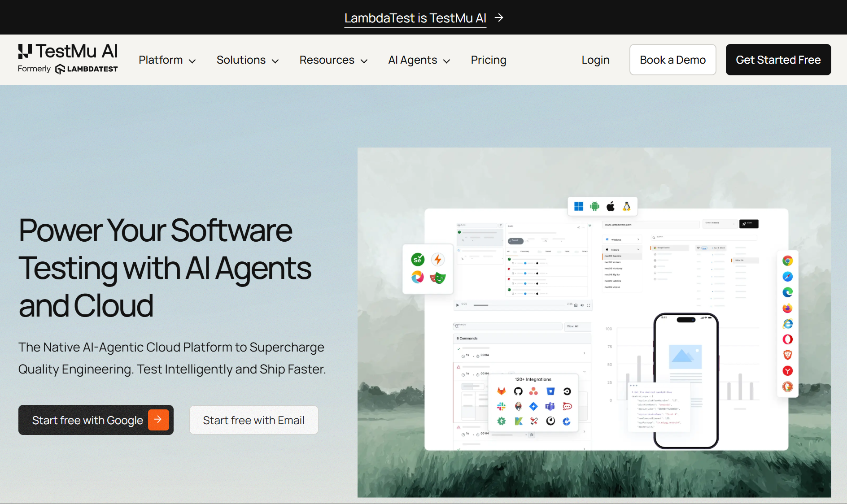This screenshot has width=847, height=504.
Task: Click the Microsoft Teams integration icon
Action: click(x=550, y=406)
